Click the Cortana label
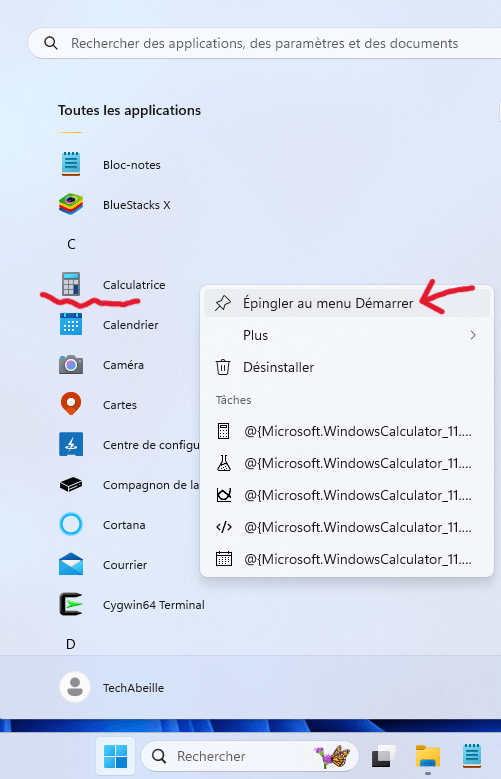 click(x=124, y=525)
